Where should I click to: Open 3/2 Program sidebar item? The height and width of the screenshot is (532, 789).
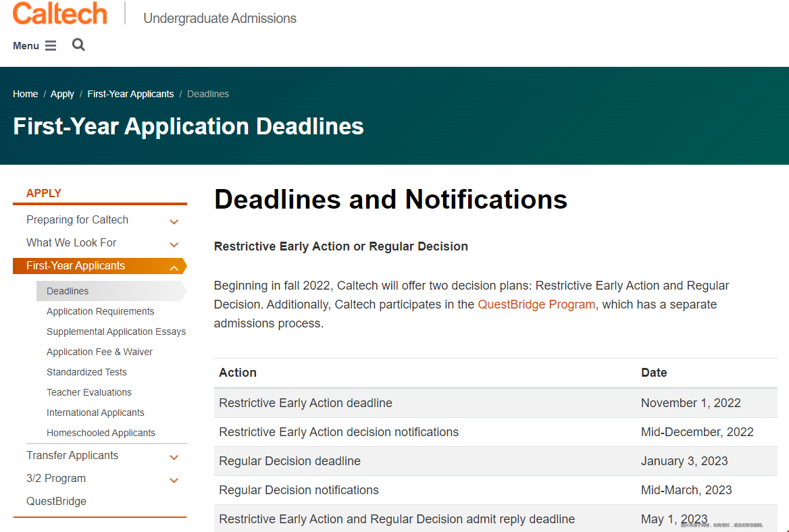pyautogui.click(x=56, y=478)
